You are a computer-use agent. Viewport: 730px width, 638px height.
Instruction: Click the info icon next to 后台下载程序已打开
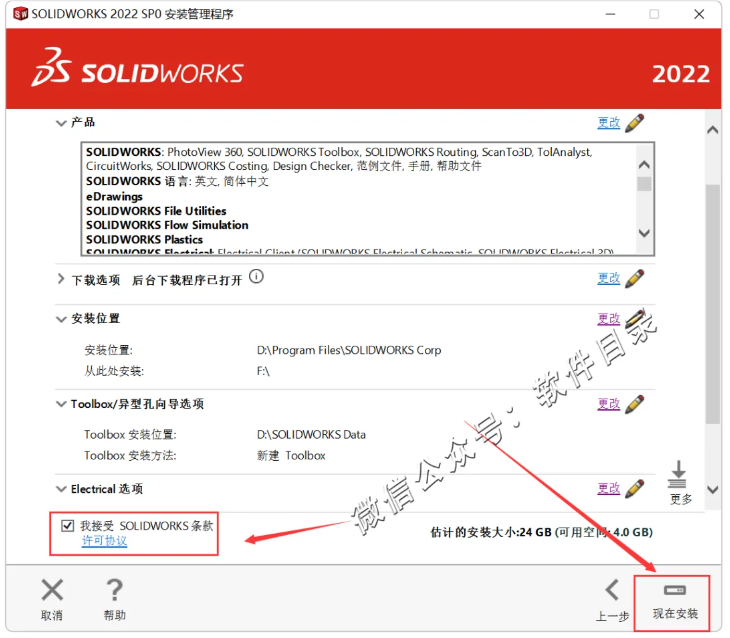256,277
